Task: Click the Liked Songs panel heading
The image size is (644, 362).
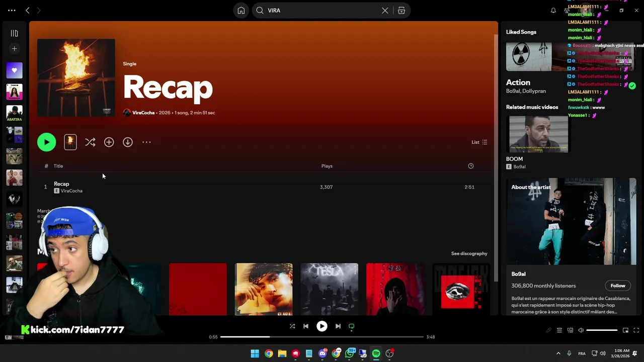Action: click(521, 32)
